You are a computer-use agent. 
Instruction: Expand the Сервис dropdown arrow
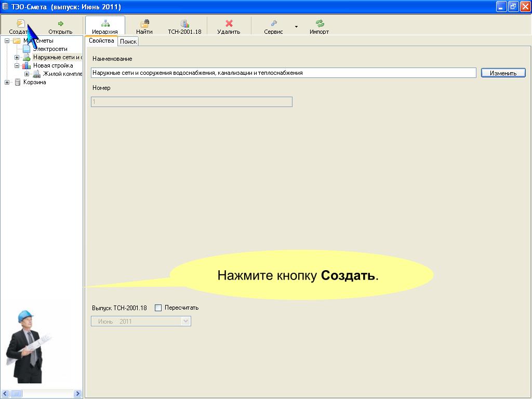pyautogui.click(x=296, y=26)
